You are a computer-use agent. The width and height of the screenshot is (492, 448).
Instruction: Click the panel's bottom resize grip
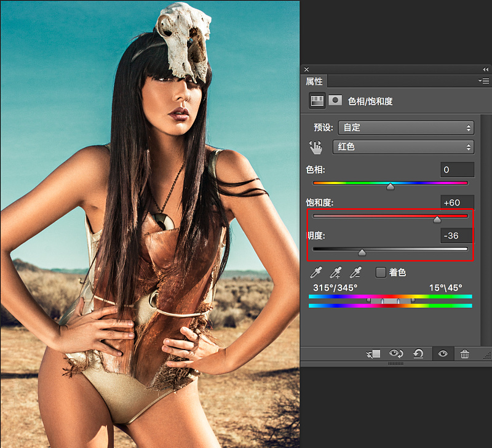[396, 364]
